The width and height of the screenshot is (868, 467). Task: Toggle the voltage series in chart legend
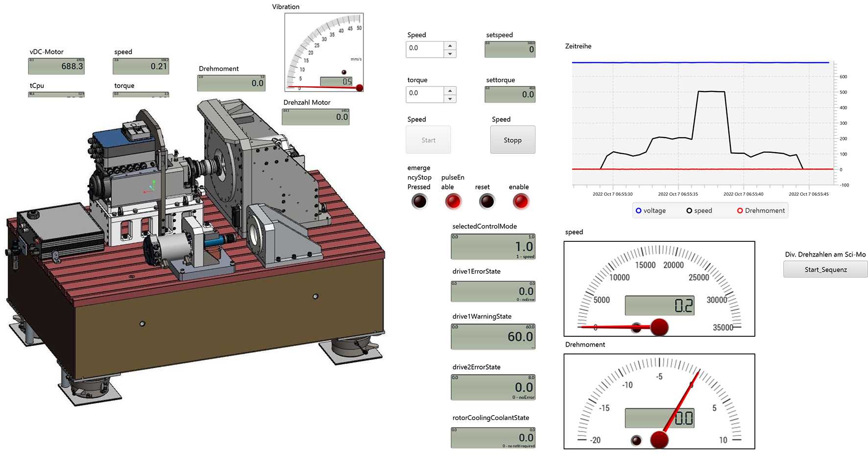tap(651, 210)
